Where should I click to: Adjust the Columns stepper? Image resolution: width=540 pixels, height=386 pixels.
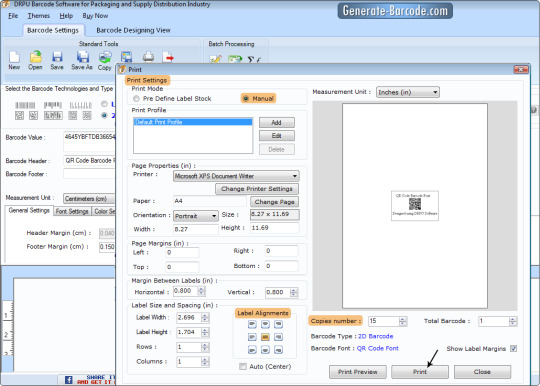205,362
